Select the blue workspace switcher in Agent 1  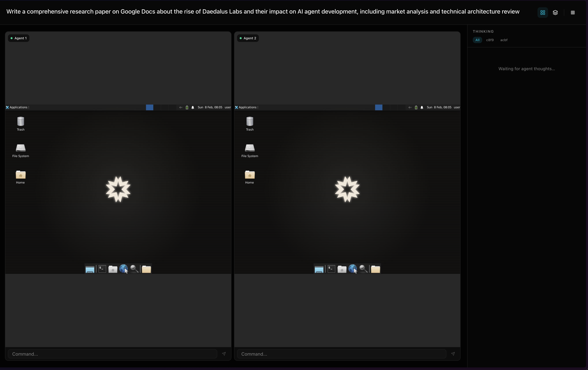149,107
